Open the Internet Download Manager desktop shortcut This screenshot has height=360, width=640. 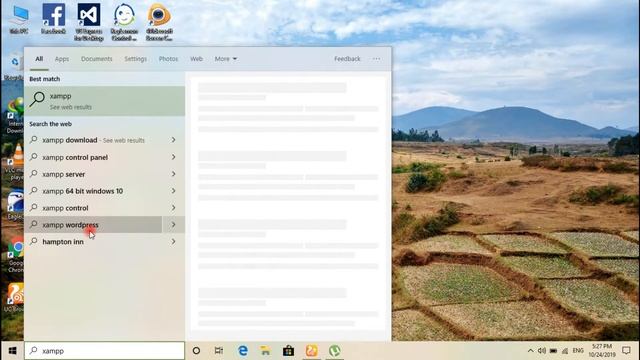pos(16,116)
